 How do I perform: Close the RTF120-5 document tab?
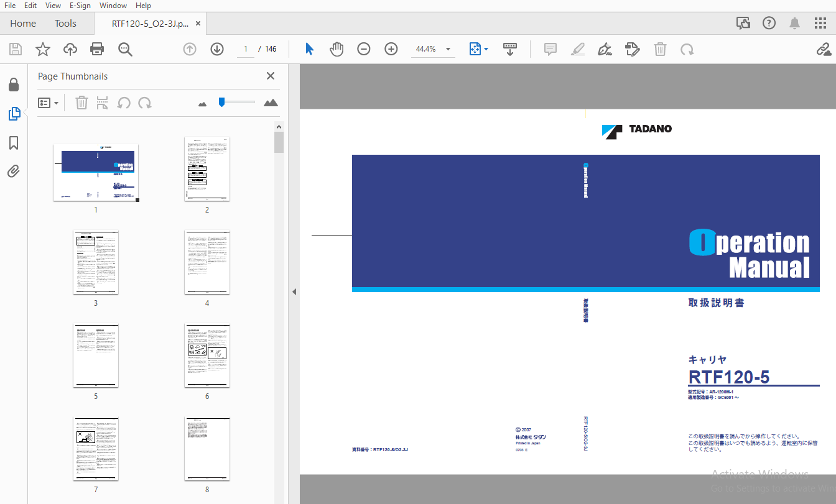pyautogui.click(x=198, y=24)
